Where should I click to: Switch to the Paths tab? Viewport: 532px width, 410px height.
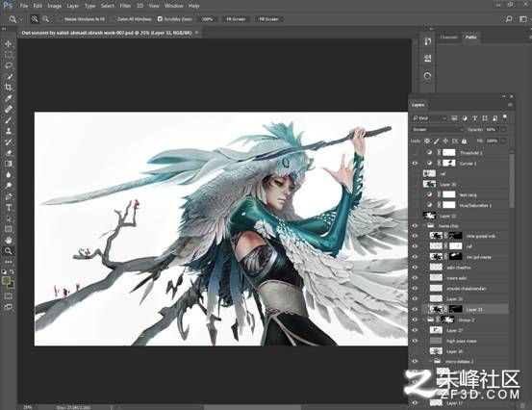471,37
